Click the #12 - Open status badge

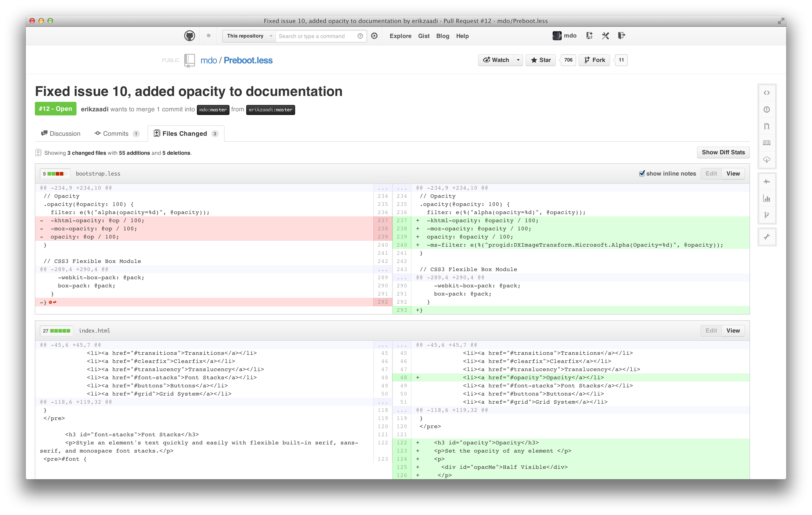(x=56, y=109)
